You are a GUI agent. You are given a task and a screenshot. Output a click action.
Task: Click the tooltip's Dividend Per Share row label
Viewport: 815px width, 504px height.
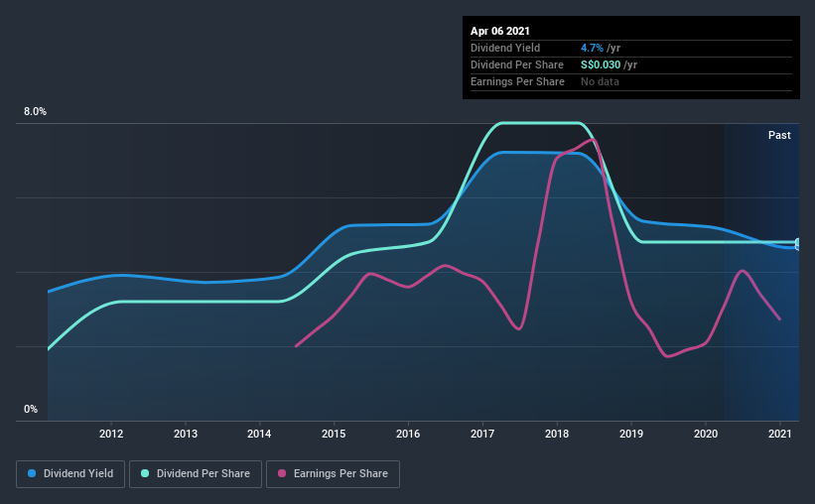coord(517,64)
